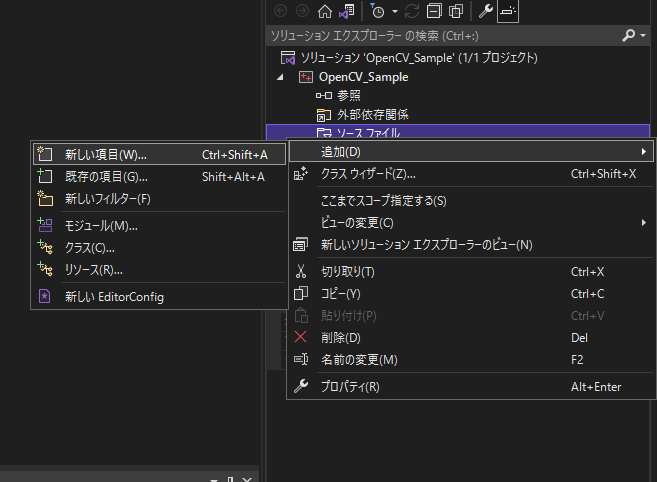
Task: Click the existing item icon in submenu
Action: pyautogui.click(x=44, y=176)
